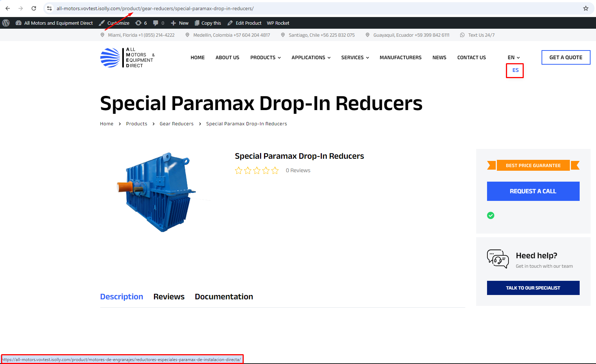Viewport: 596px width, 364px height.
Task: Click the GET A QUOTE button
Action: (566, 57)
